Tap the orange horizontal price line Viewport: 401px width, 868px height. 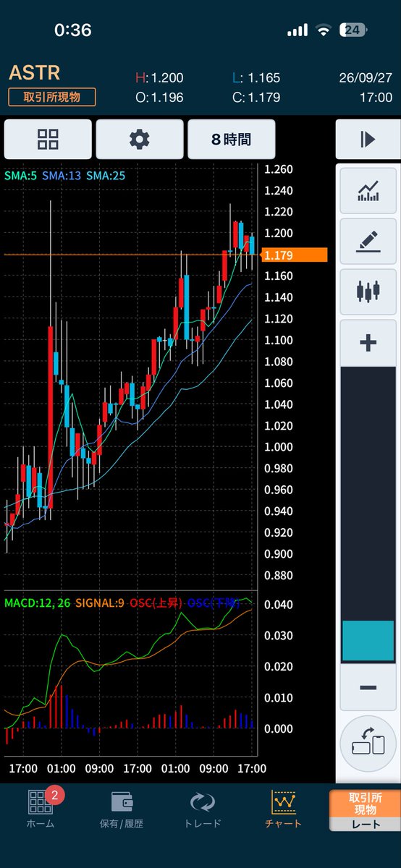(130, 255)
